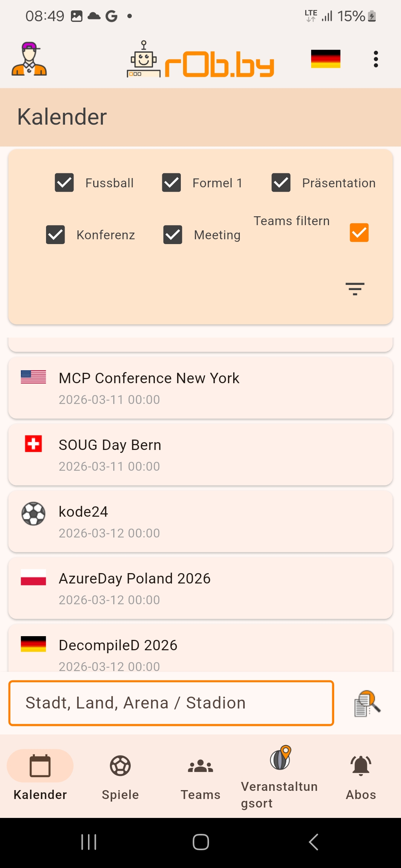The width and height of the screenshot is (401, 868).
Task: Click the document search icon
Action: point(367,703)
